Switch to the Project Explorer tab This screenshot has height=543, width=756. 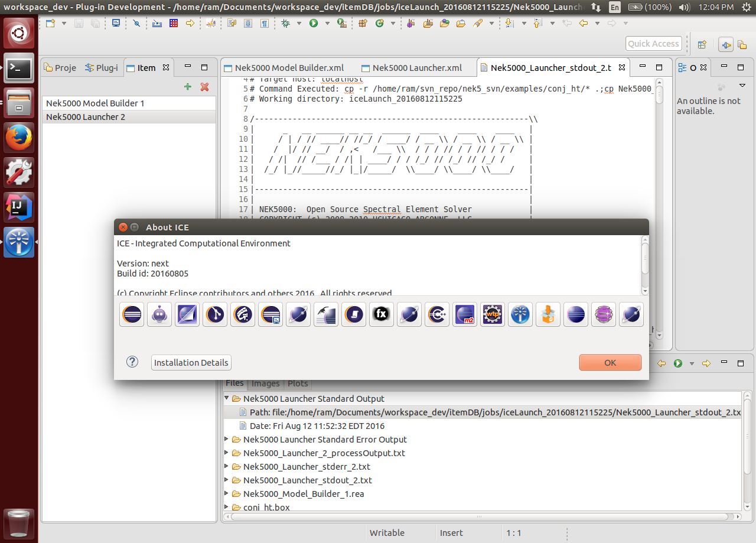click(x=60, y=67)
